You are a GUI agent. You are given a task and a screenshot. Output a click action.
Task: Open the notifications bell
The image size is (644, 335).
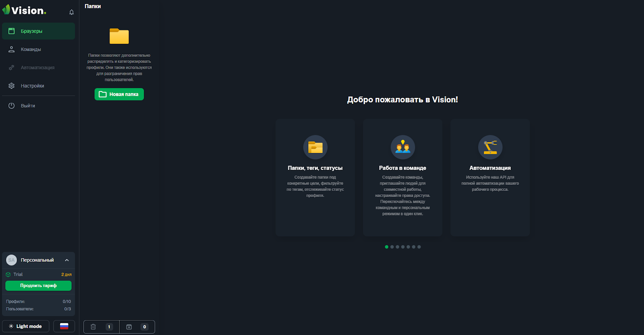[72, 12]
